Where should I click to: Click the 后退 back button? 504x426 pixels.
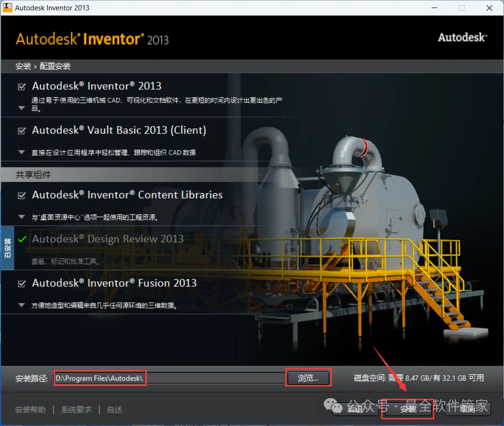[355, 409]
